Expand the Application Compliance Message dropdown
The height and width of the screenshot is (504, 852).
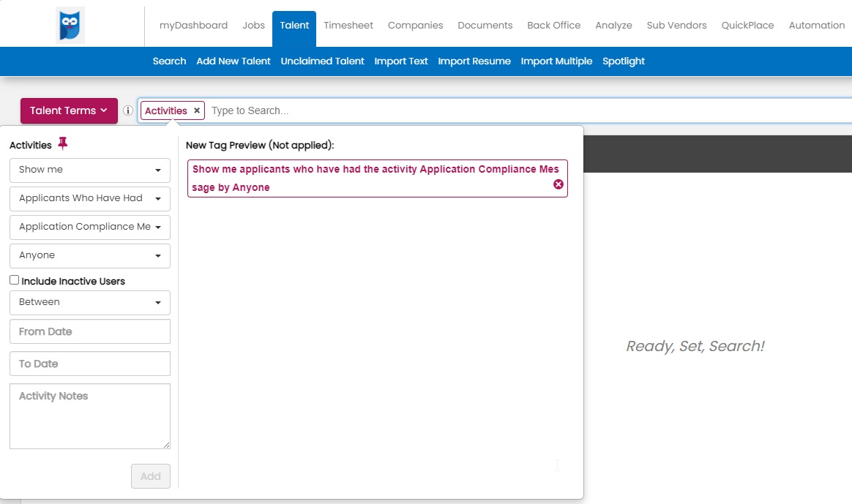coord(89,227)
